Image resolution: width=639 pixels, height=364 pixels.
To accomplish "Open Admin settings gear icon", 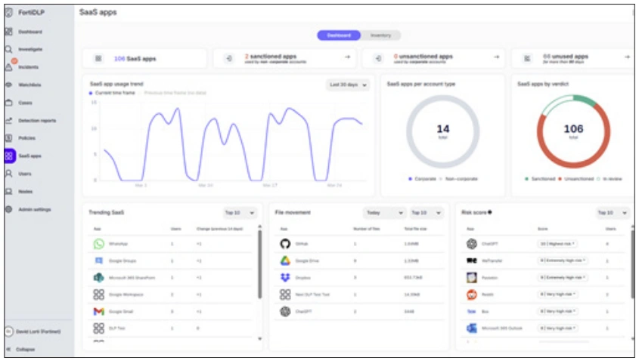I will click(9, 209).
